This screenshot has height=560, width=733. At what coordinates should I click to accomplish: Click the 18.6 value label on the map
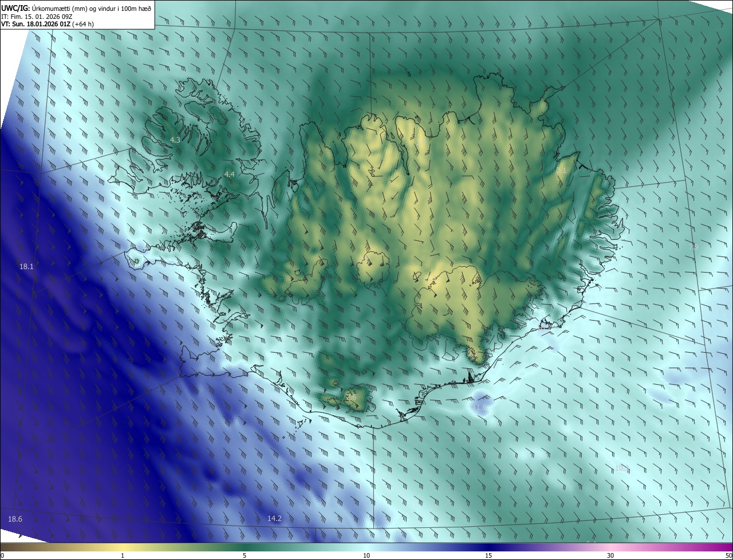[x=15, y=519]
